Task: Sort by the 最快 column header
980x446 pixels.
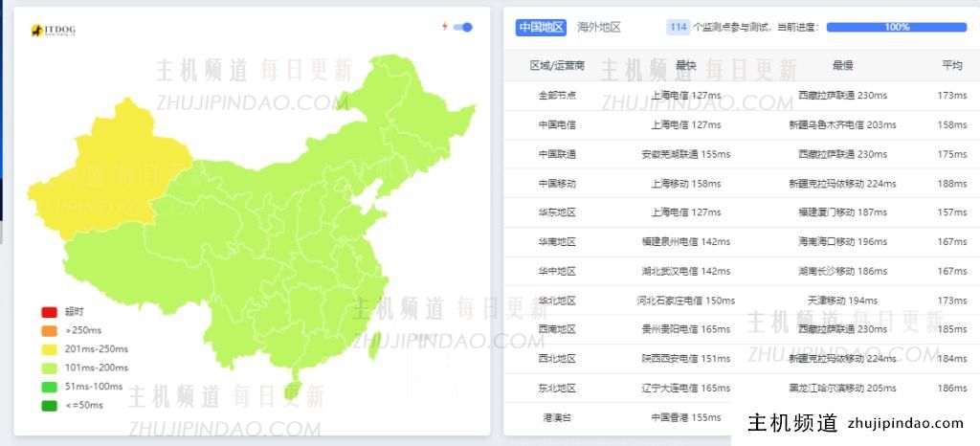Action: pyautogui.click(x=685, y=65)
